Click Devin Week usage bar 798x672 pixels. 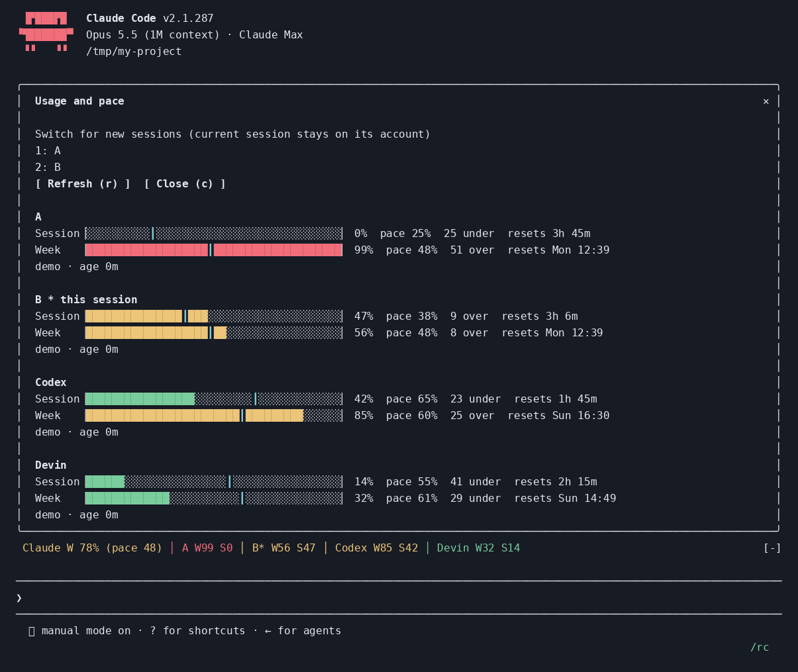(214, 499)
